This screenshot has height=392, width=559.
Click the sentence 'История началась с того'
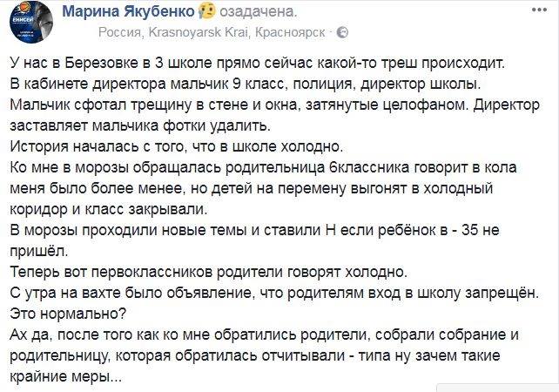click(x=177, y=146)
